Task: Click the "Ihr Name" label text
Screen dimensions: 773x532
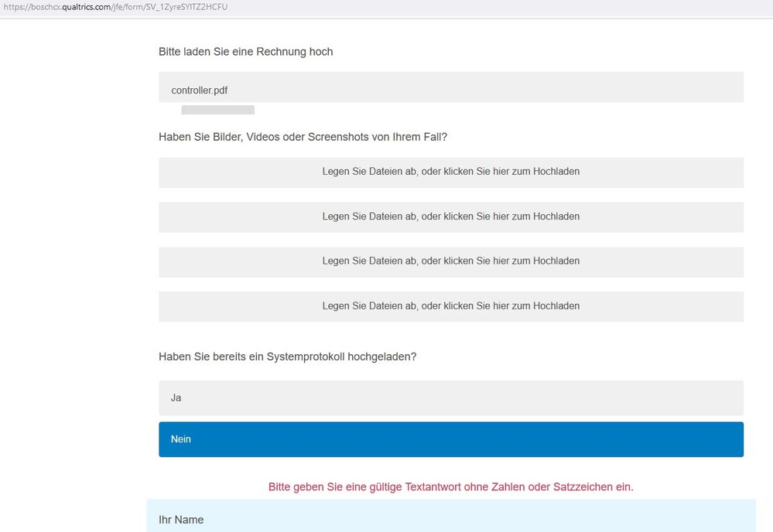Action: (180, 520)
